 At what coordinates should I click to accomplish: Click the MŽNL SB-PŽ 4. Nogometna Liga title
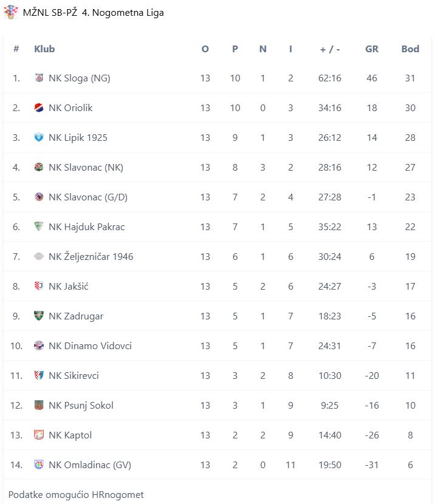point(93,13)
